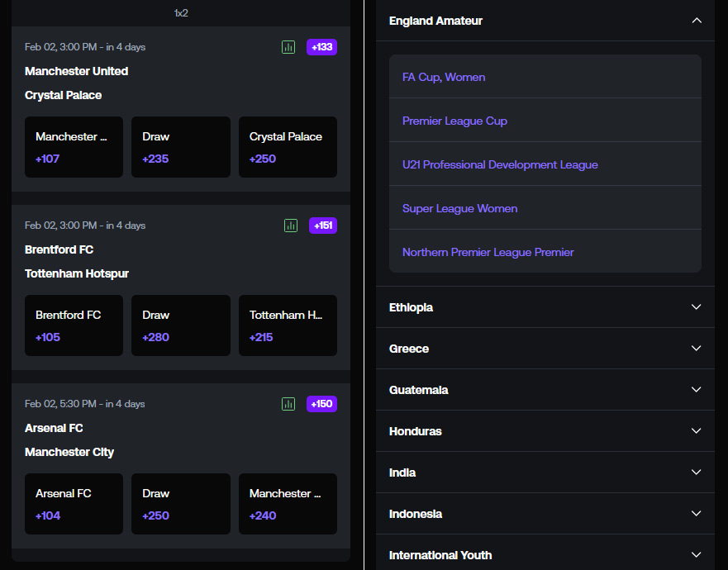Select Draw at +280 odds
This screenshot has width=728, height=570.
181,325
